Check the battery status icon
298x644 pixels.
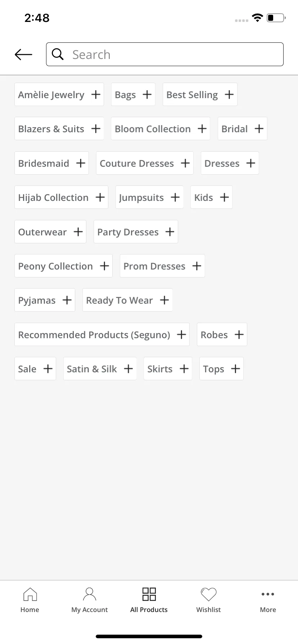click(x=276, y=18)
